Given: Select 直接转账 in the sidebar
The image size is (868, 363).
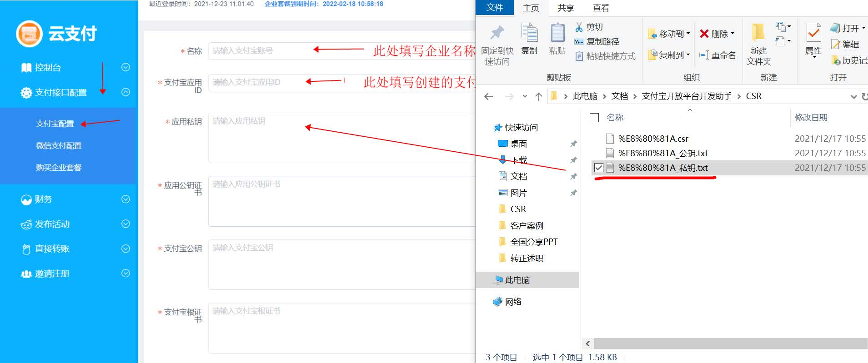Looking at the screenshot, I should pyautogui.click(x=52, y=249).
